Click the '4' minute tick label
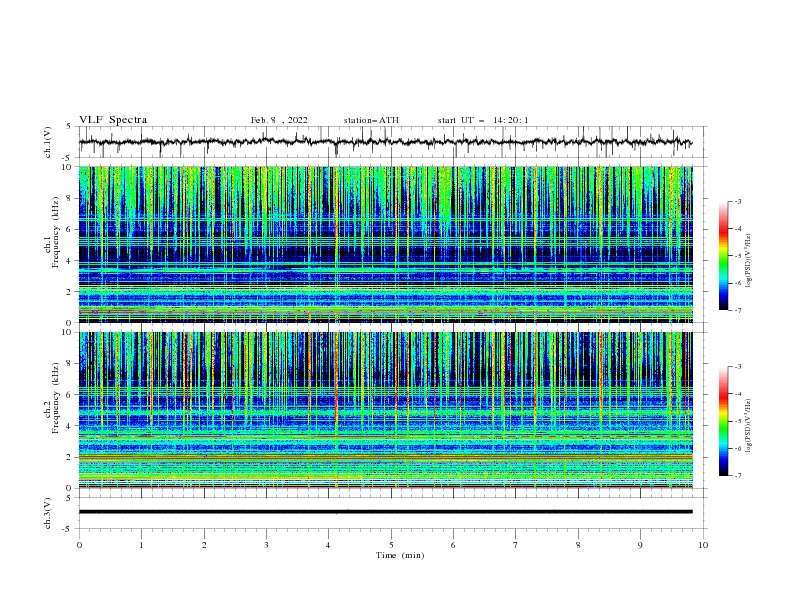The width and height of the screenshot is (792, 612). click(x=328, y=545)
